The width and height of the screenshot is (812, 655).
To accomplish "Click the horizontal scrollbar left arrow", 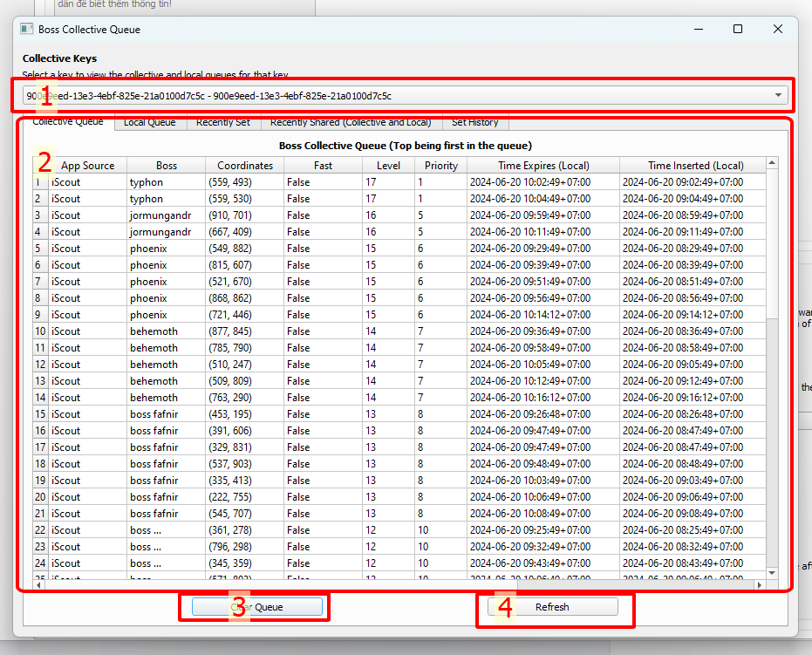I will (x=38, y=585).
